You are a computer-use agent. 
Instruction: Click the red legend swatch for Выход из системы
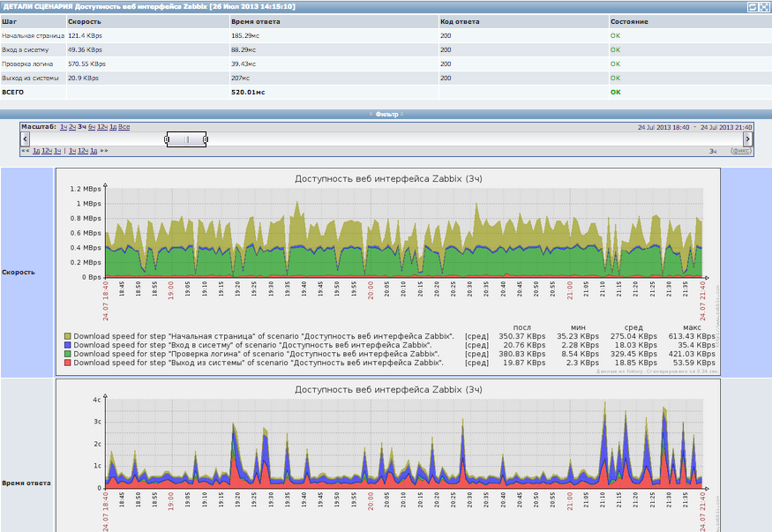click(68, 363)
